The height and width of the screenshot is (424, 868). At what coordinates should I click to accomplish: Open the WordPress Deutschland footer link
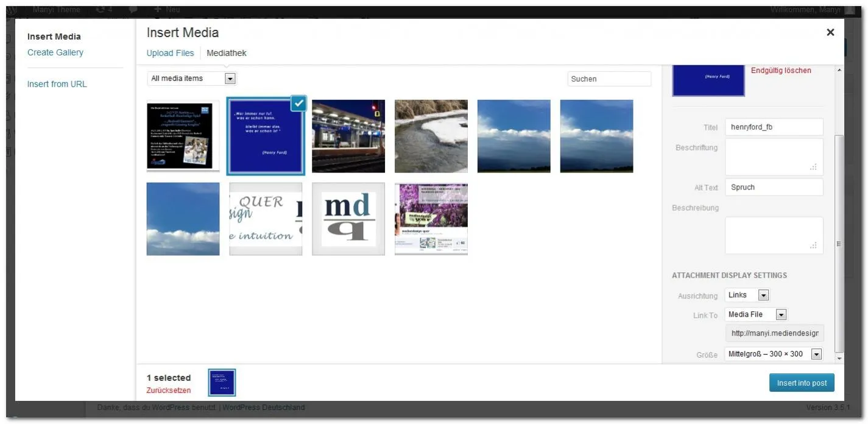pyautogui.click(x=264, y=408)
